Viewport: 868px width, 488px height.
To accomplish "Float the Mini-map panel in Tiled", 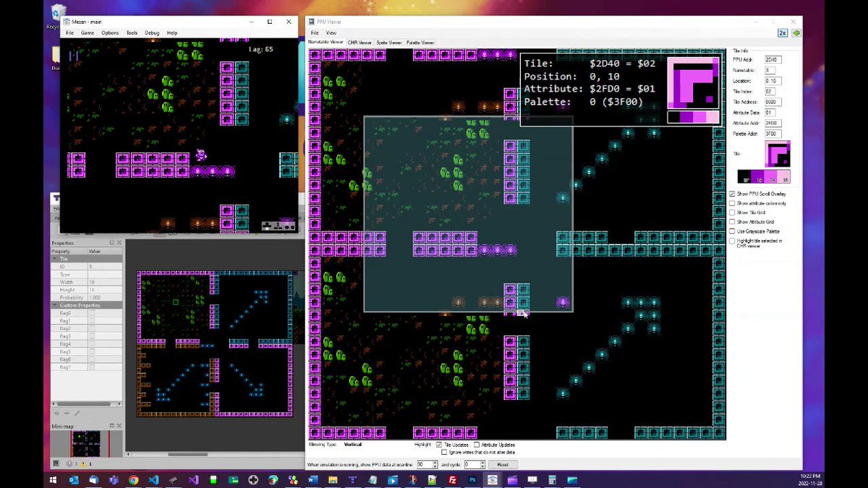I will (112, 426).
